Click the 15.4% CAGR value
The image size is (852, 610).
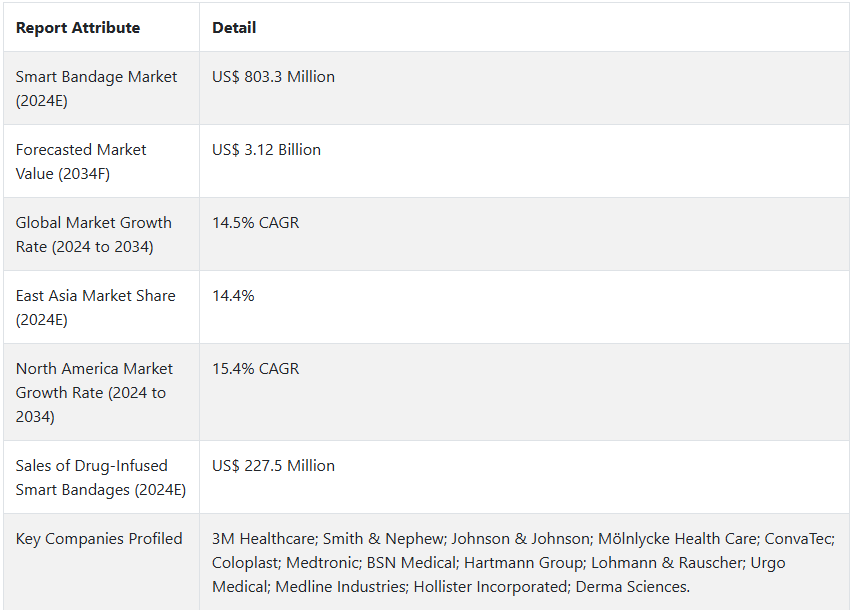pos(255,368)
